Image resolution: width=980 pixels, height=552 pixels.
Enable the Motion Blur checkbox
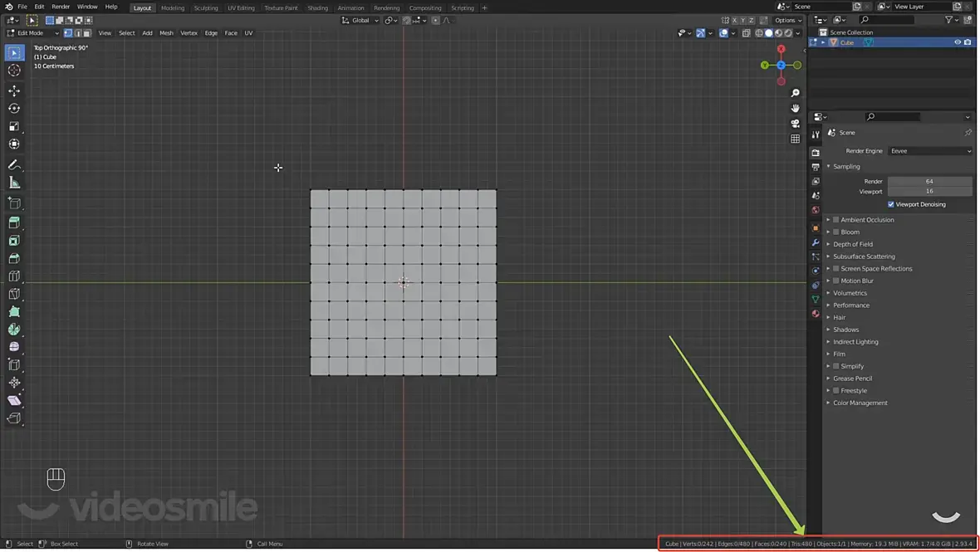click(x=835, y=281)
